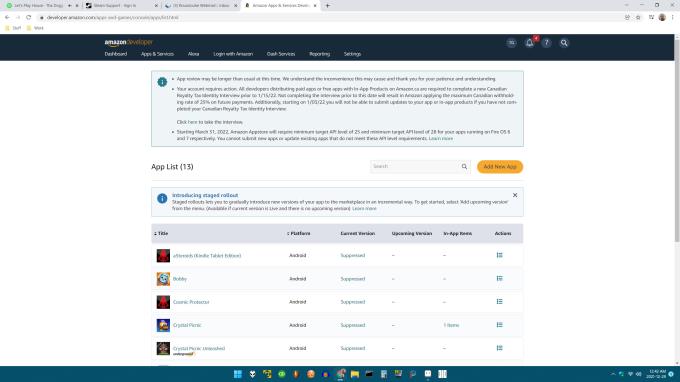Screen dimensions: 680x382
Task: Open a new browser tab
Action: pyautogui.click(x=327, y=6)
